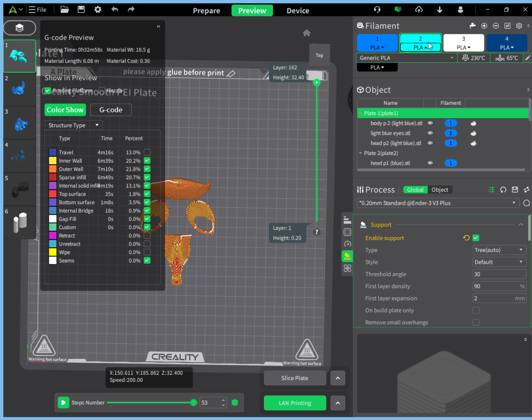The height and width of the screenshot is (420, 532).
Task: Open preferences gear in top toolbar
Action: click(x=98, y=10)
